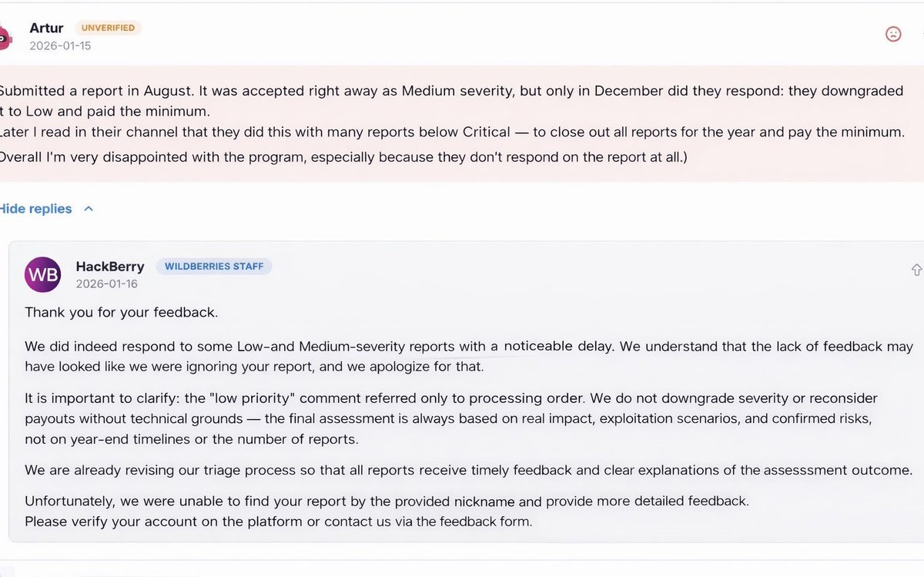Click the UNVERIFIED badge next to Artur
Viewport: 924px width, 577px height.
pyautogui.click(x=109, y=28)
